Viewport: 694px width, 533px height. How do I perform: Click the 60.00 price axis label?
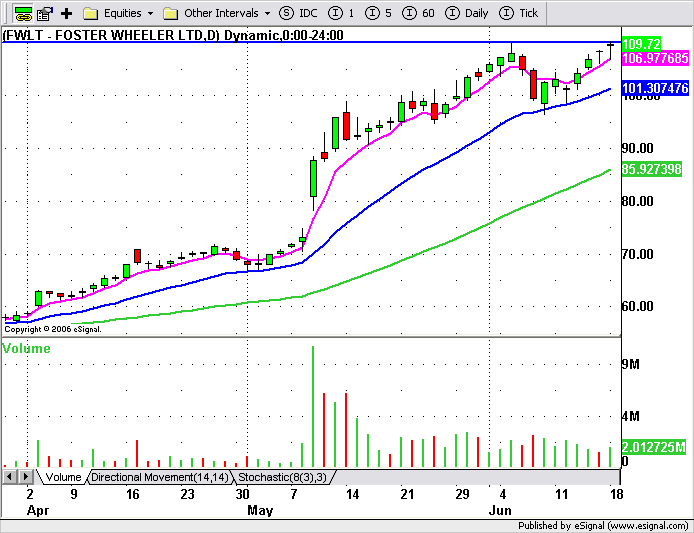pyautogui.click(x=638, y=306)
